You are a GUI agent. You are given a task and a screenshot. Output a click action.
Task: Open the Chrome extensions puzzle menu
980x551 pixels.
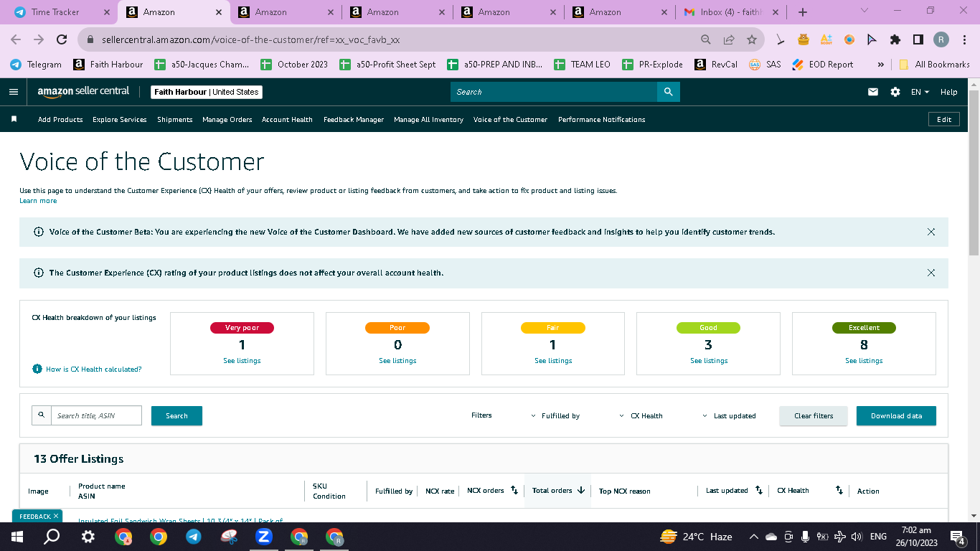click(x=895, y=40)
